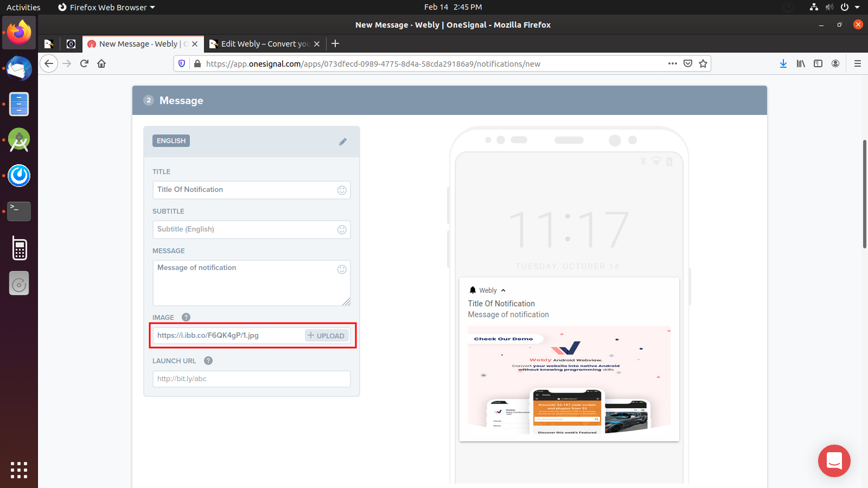Open Terminal from the dock
868x488 pixels.
coord(19,211)
